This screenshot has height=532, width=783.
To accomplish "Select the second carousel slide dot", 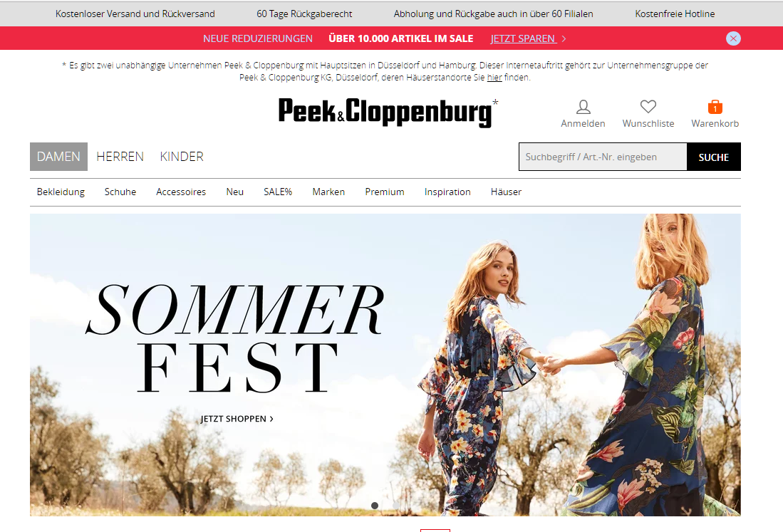I will (x=395, y=506).
